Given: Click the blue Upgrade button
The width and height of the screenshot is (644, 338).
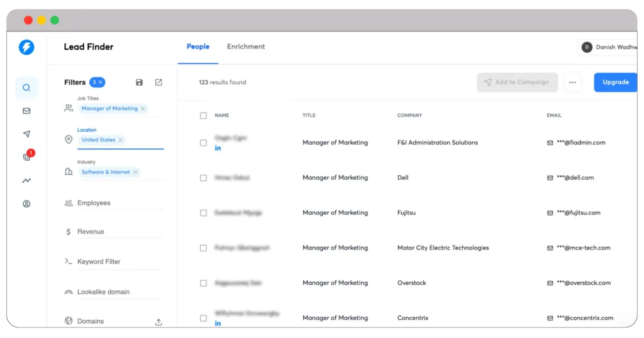Looking at the screenshot, I should pyautogui.click(x=615, y=82).
